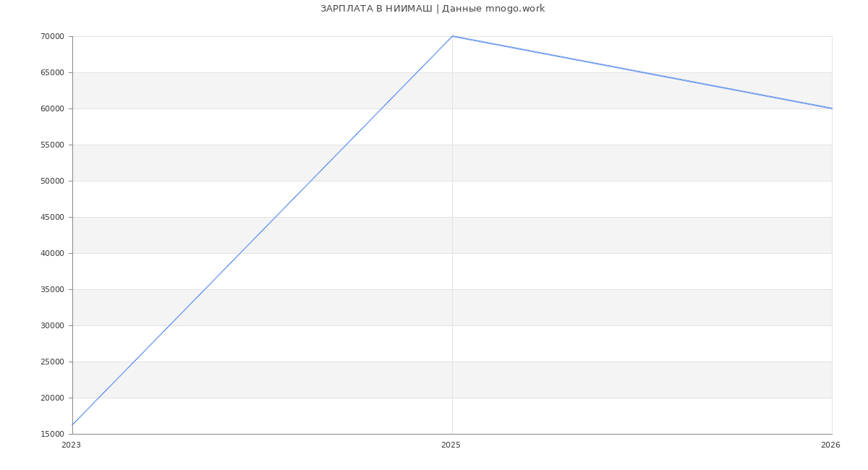This screenshot has height=470, width=868.
Task: Select the 15000 y-axis label
Action: (52, 435)
